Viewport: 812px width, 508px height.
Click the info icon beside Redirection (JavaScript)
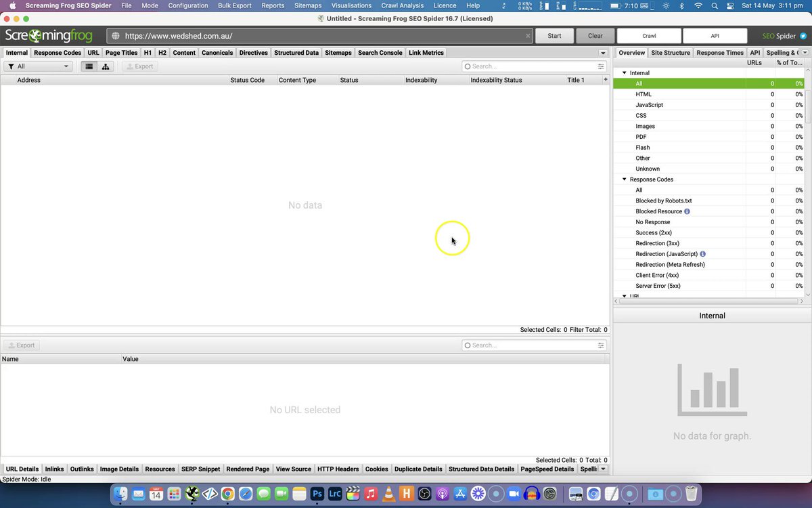coord(702,254)
